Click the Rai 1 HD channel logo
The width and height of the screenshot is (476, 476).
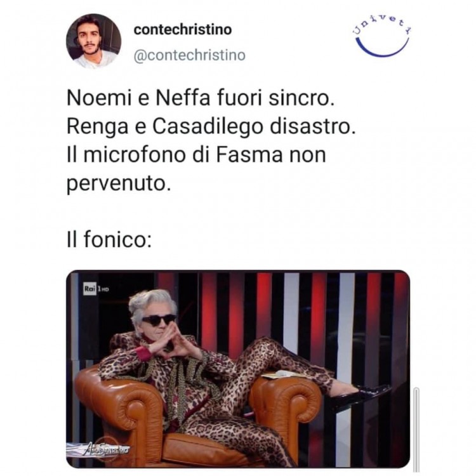coord(96,289)
